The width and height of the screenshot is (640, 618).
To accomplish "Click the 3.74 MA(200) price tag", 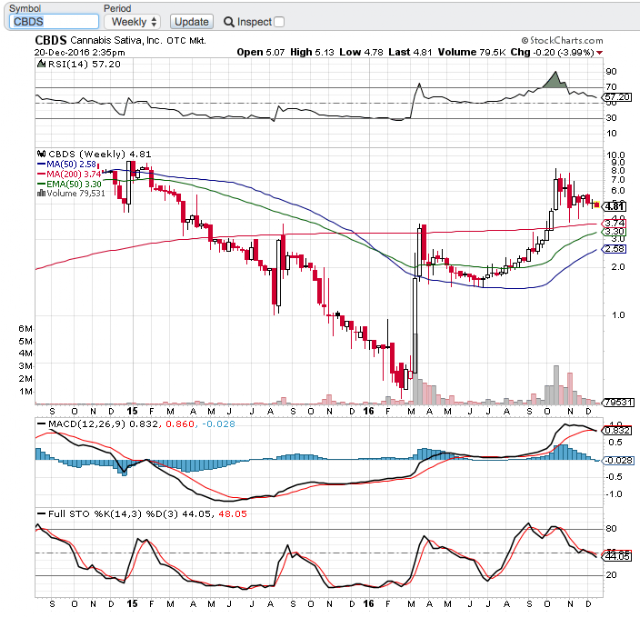I will point(614,223).
